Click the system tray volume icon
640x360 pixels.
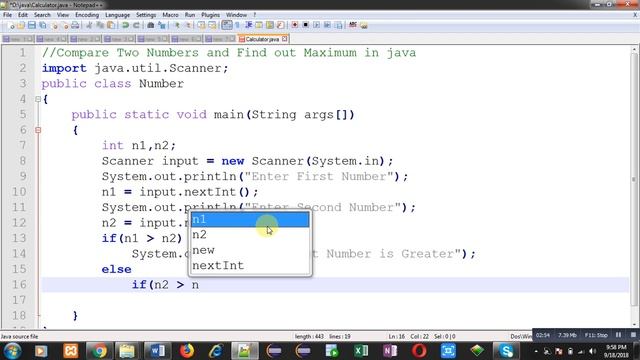pyautogui.click(x=593, y=351)
